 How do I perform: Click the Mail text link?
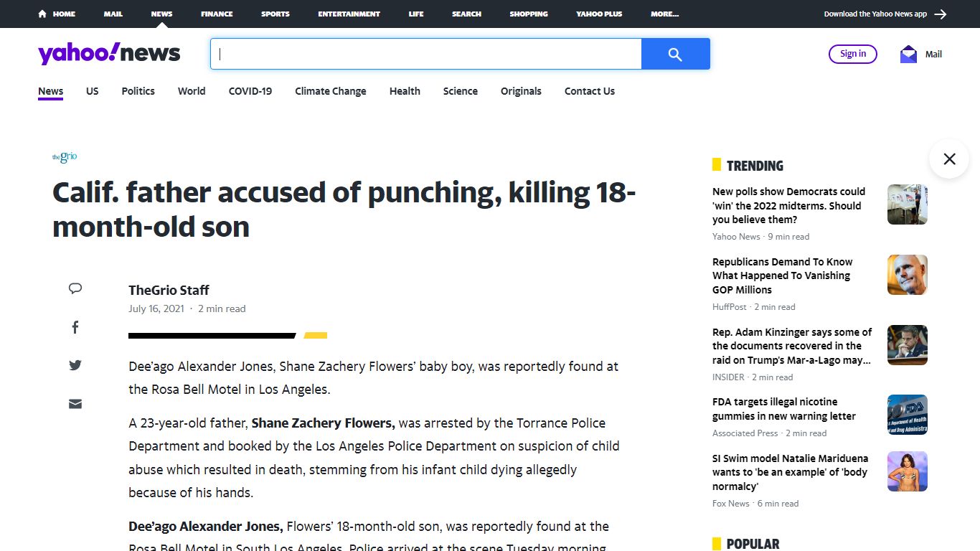click(933, 54)
